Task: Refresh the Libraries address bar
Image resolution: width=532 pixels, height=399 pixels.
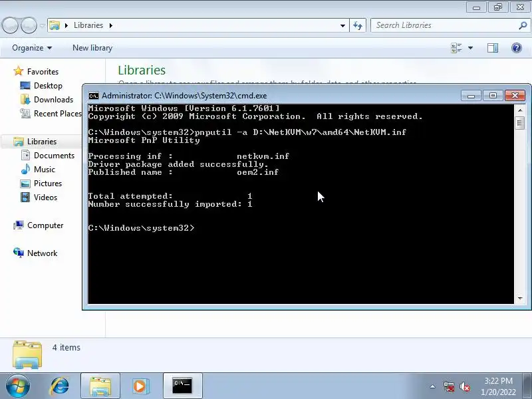Action: coord(358,25)
